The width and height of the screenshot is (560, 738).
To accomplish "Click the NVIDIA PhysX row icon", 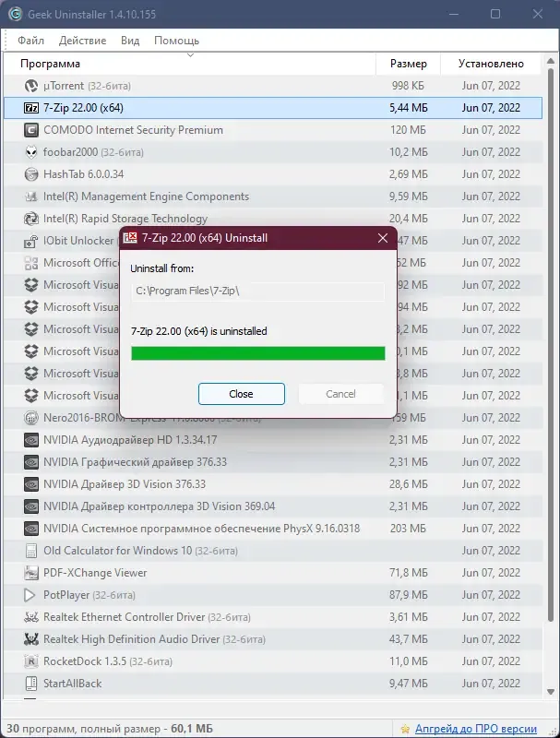I will [31, 528].
